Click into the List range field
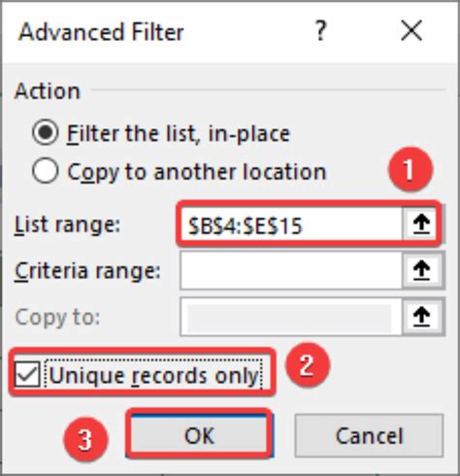The image size is (460, 476). click(291, 224)
